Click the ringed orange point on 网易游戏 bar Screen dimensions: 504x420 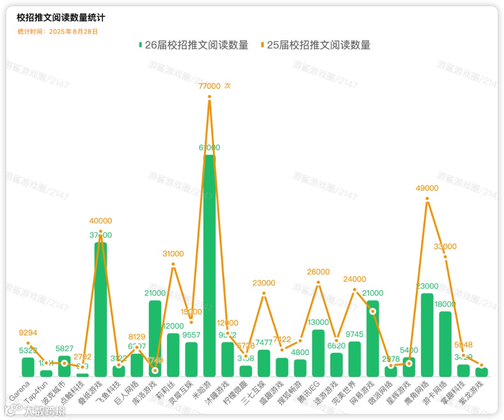coord(372,311)
